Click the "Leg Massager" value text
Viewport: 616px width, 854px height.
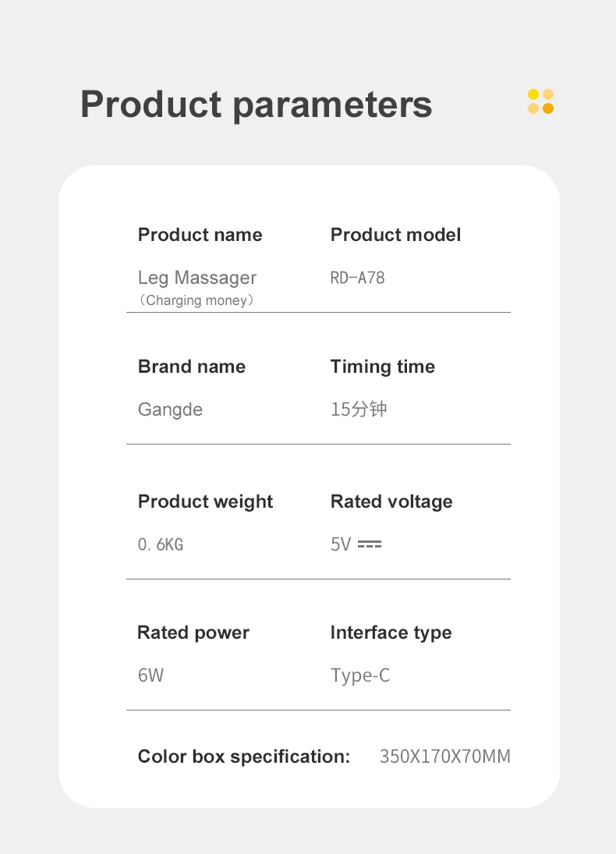pyautogui.click(x=196, y=278)
